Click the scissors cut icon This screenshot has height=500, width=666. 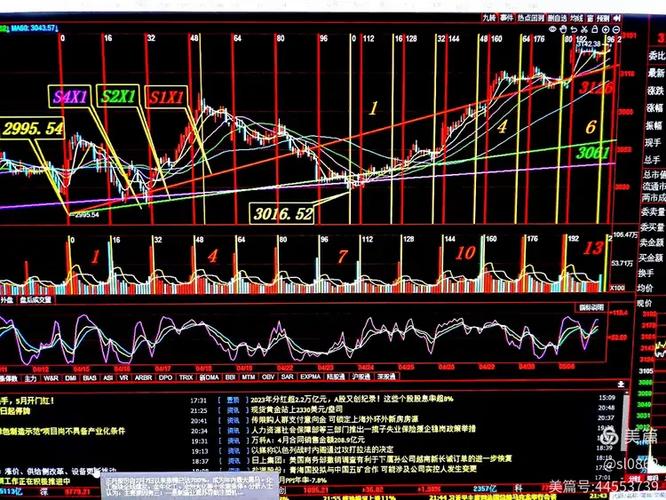click(584, 29)
